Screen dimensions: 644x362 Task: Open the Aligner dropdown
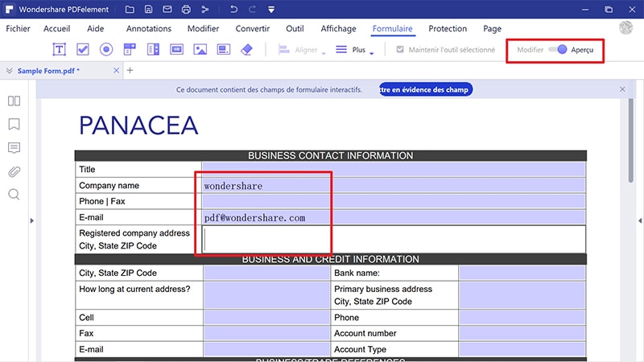point(302,50)
